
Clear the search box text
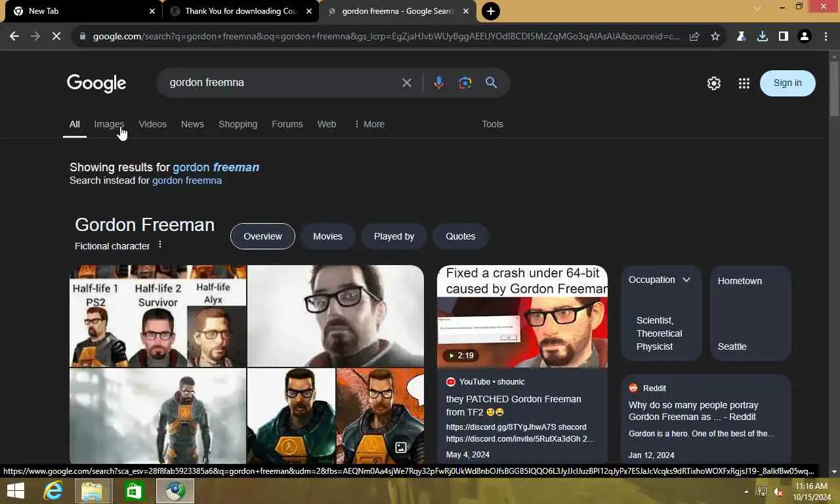[x=407, y=83]
